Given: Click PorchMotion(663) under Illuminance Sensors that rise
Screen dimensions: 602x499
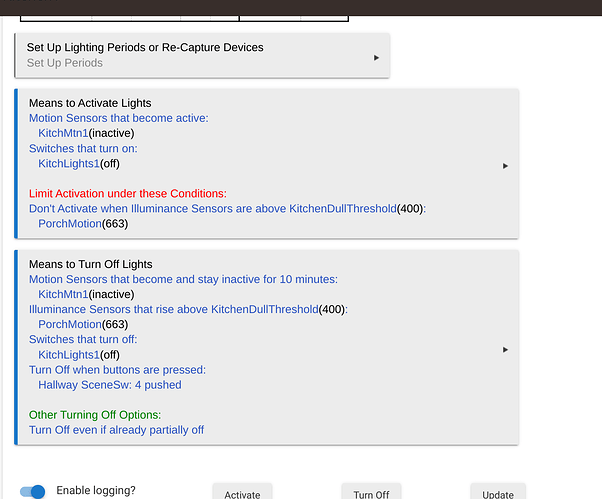Looking at the screenshot, I should [83, 324].
